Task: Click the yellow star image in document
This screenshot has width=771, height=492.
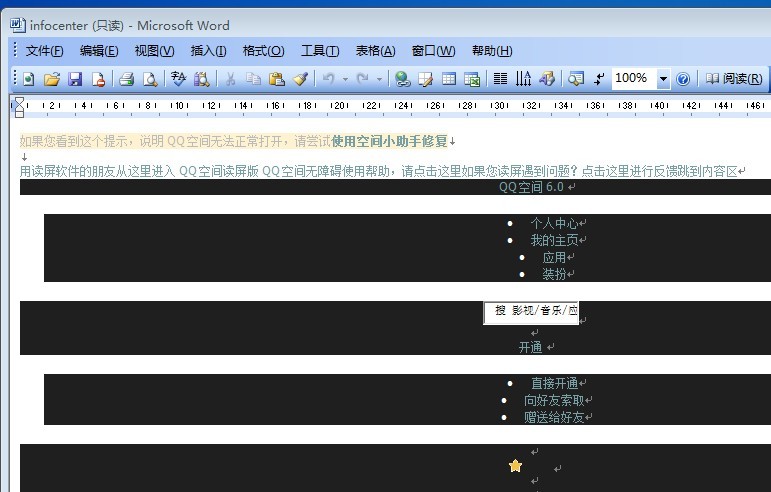Action: [515, 465]
